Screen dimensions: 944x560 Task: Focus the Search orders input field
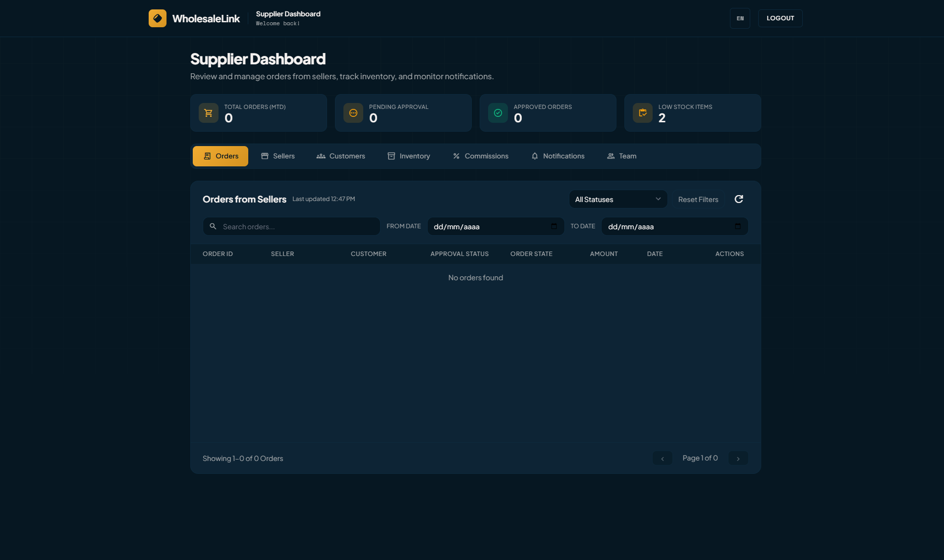tap(291, 226)
